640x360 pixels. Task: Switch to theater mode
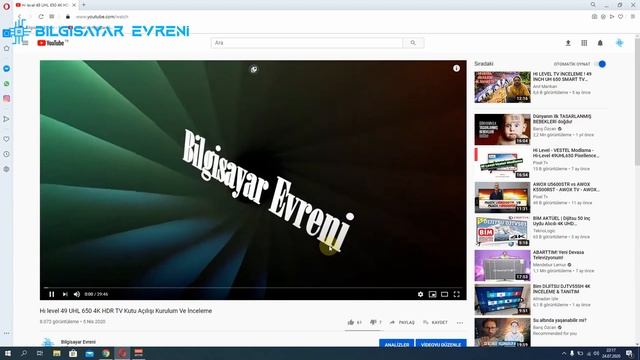[x=444, y=294]
